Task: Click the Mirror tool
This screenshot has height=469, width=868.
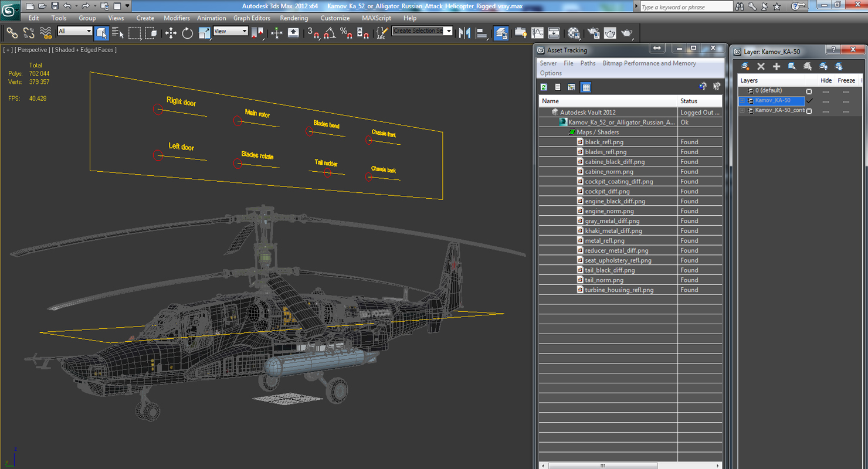Action: 464,33
